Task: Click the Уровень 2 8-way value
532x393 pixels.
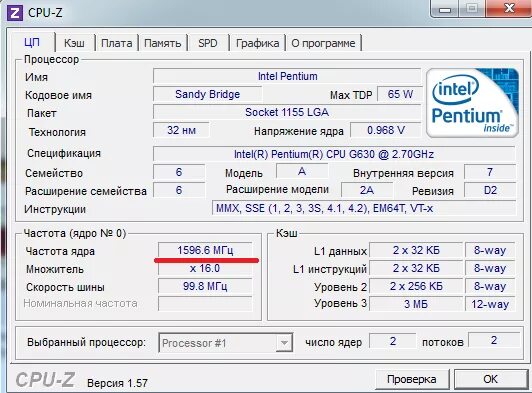Action: click(490, 286)
